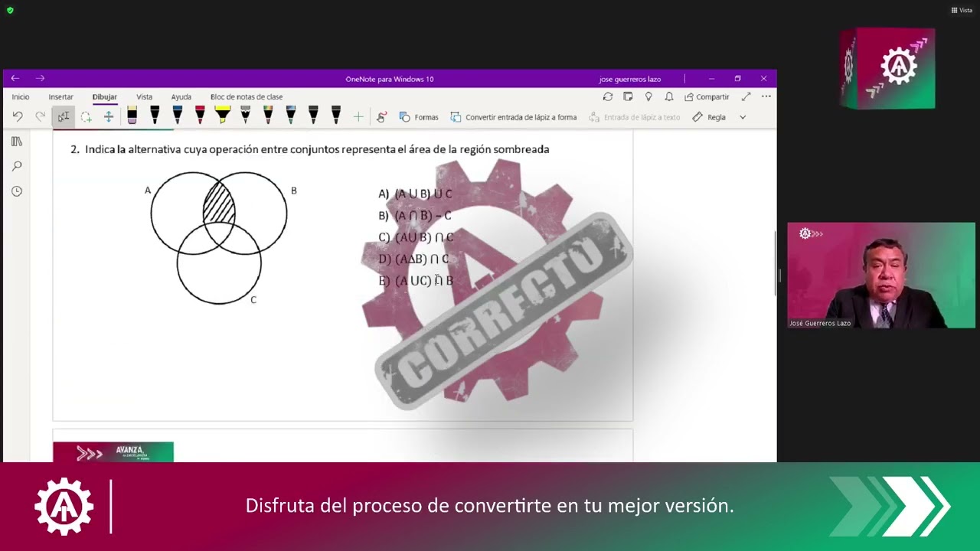Select the rainbow ink pen
This screenshot has width=980, height=551.
tap(268, 116)
